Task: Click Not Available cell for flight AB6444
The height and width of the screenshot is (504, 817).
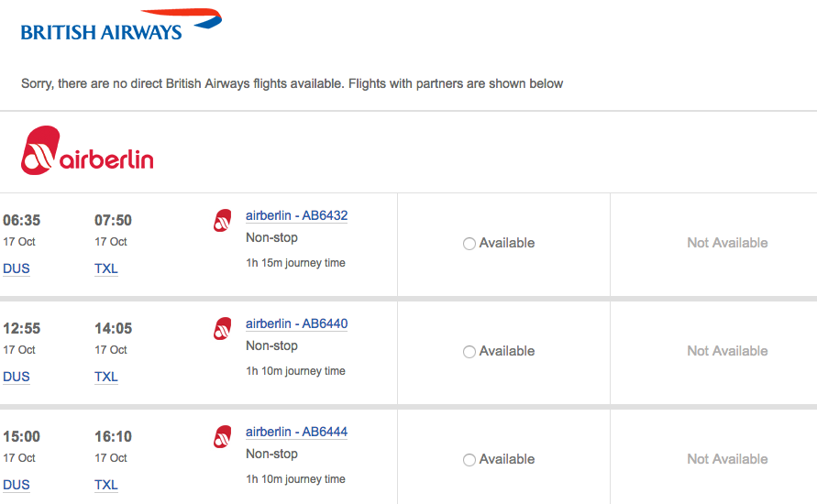Action: pyautogui.click(x=727, y=459)
